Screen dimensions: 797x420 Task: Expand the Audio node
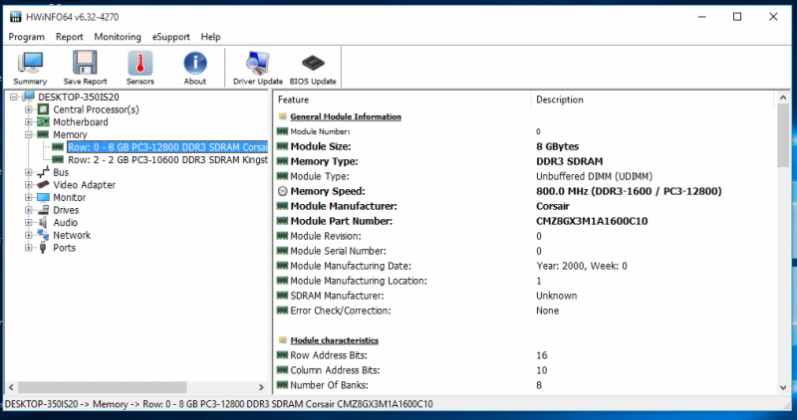28,223
